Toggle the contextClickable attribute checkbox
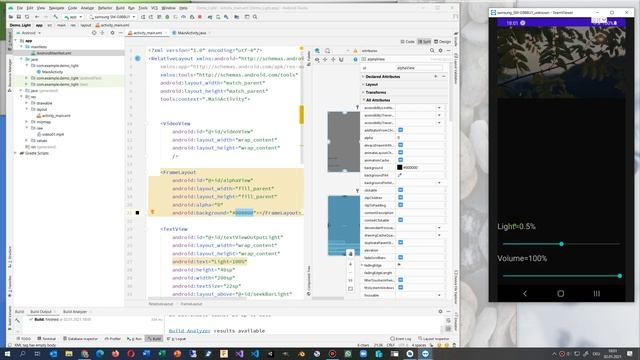Viewport: 640px width, 360px height. 400,220
